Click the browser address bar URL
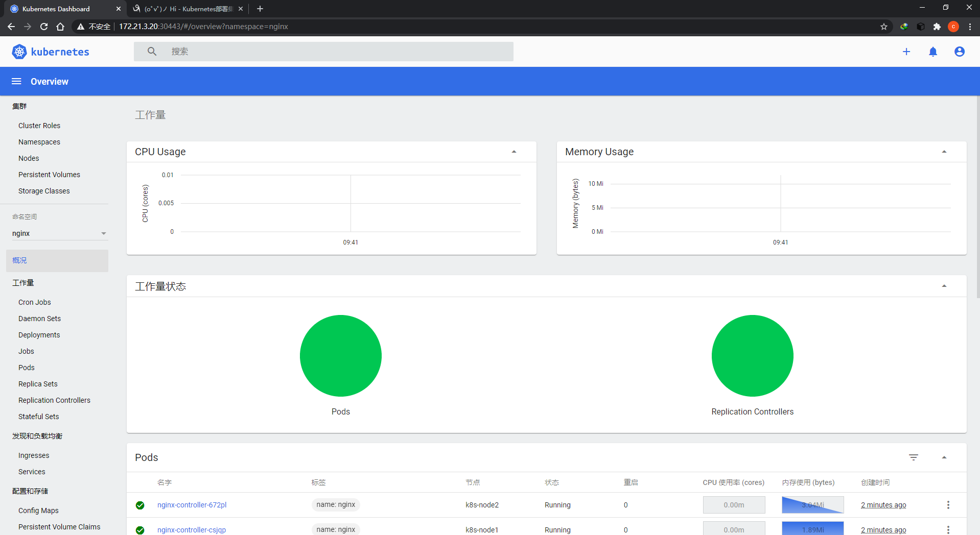This screenshot has width=980, height=535. (203, 27)
